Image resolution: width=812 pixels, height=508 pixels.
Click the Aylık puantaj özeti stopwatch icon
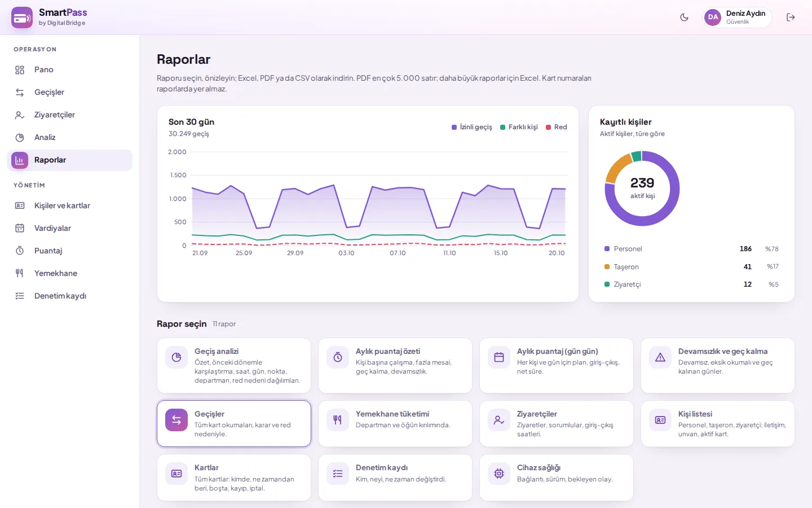pyautogui.click(x=338, y=357)
